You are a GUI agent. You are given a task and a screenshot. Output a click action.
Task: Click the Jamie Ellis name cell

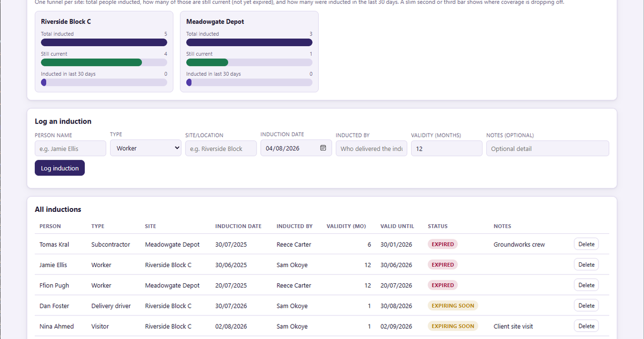point(53,265)
